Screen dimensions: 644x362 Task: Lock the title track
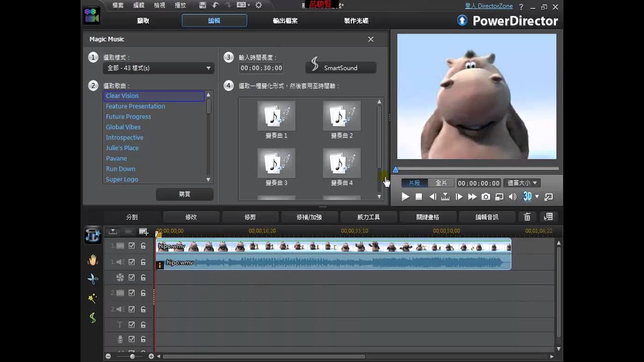143,325
